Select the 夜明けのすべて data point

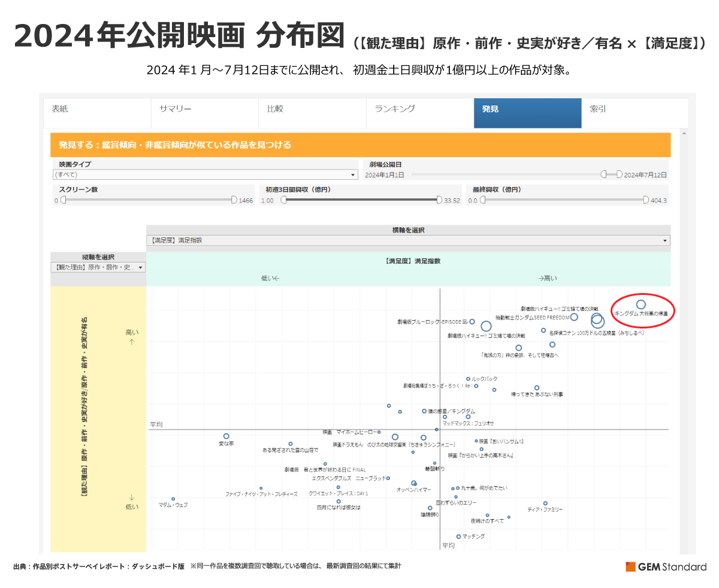(487, 515)
